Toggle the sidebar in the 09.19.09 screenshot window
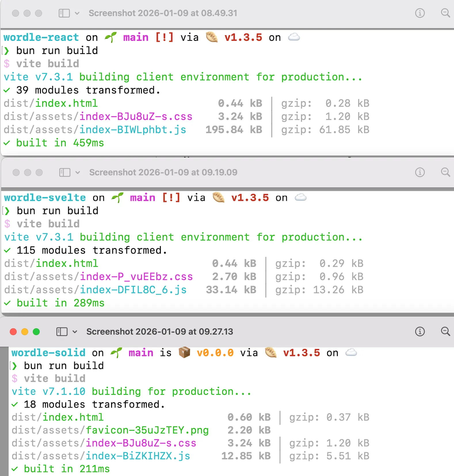 pyautogui.click(x=65, y=172)
